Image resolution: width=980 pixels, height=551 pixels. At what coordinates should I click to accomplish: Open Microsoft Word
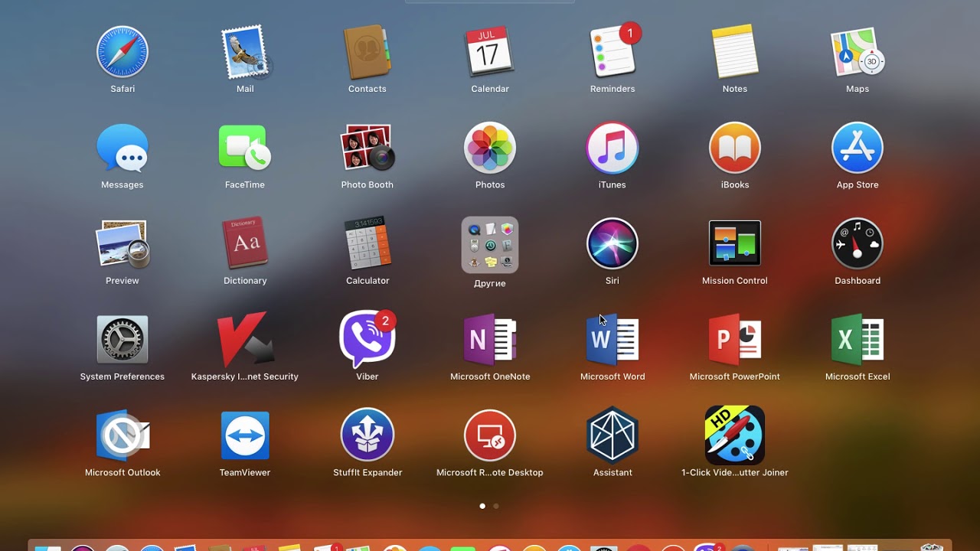click(x=612, y=341)
